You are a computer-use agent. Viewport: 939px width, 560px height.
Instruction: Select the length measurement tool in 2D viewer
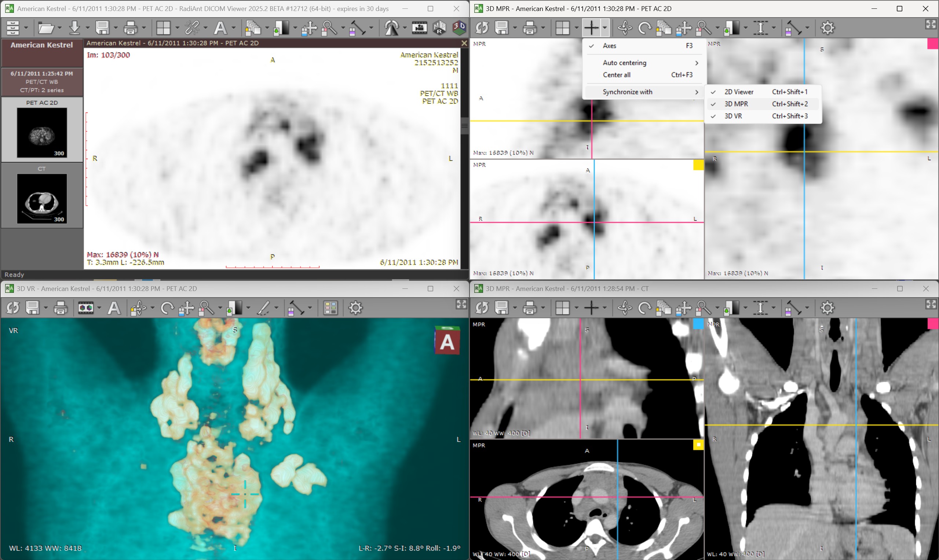point(357,27)
